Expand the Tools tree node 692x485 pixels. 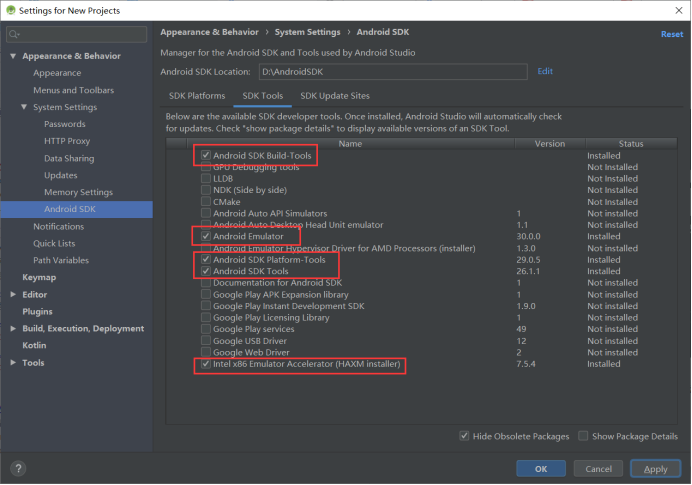(x=13, y=362)
